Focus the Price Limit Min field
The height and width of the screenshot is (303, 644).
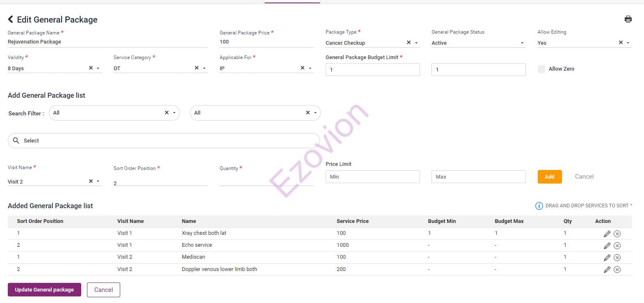coord(372,177)
